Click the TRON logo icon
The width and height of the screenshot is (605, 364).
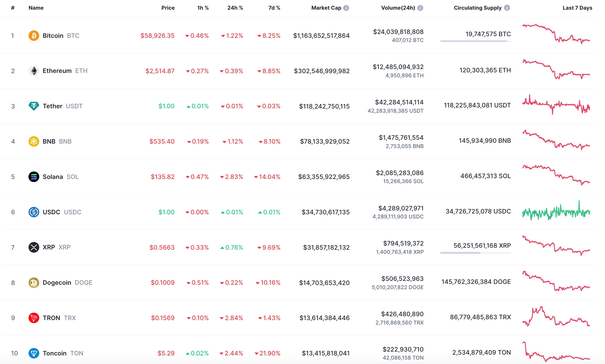click(x=34, y=318)
